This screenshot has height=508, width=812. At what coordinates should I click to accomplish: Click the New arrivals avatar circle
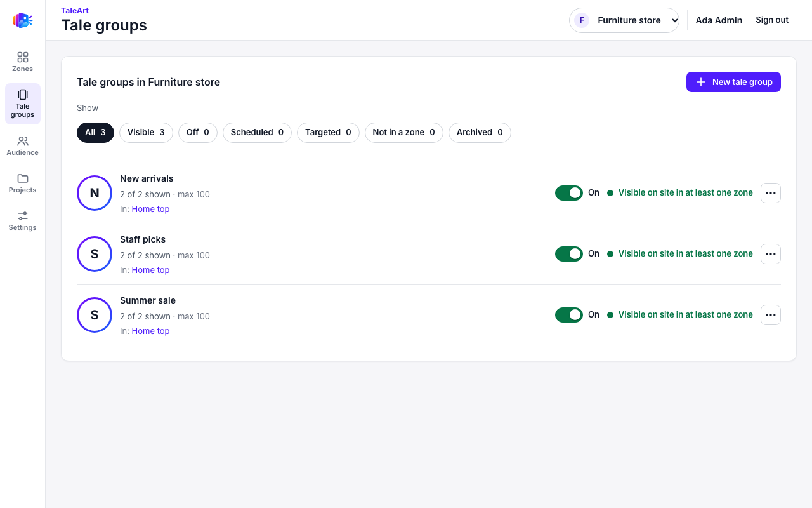coord(95,193)
